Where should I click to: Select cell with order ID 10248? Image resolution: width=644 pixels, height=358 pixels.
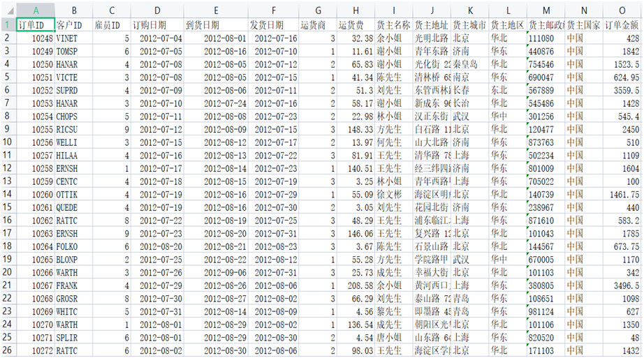click(x=36, y=38)
